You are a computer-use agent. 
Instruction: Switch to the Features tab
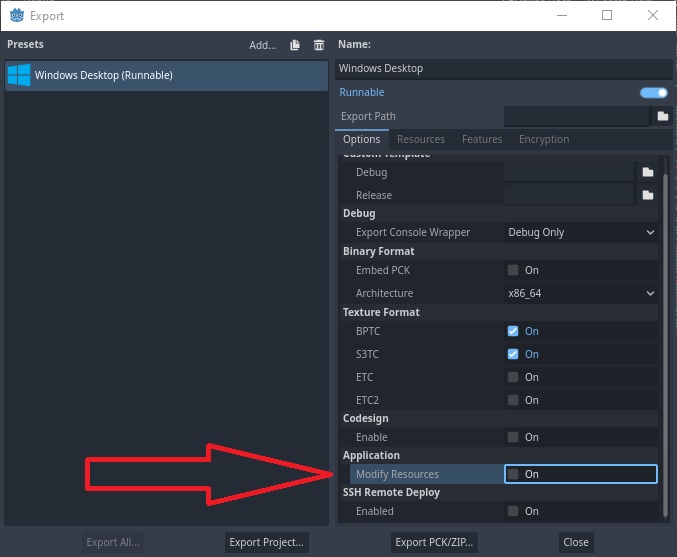[482, 139]
